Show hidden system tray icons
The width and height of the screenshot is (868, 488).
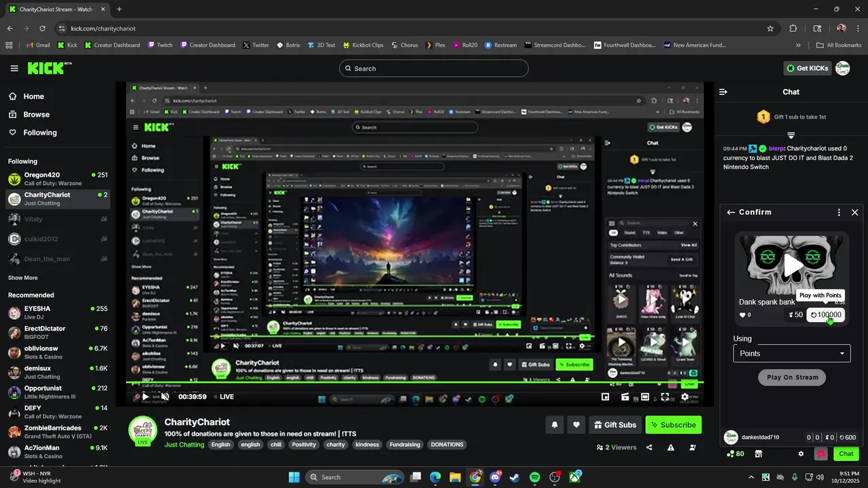pos(751,477)
